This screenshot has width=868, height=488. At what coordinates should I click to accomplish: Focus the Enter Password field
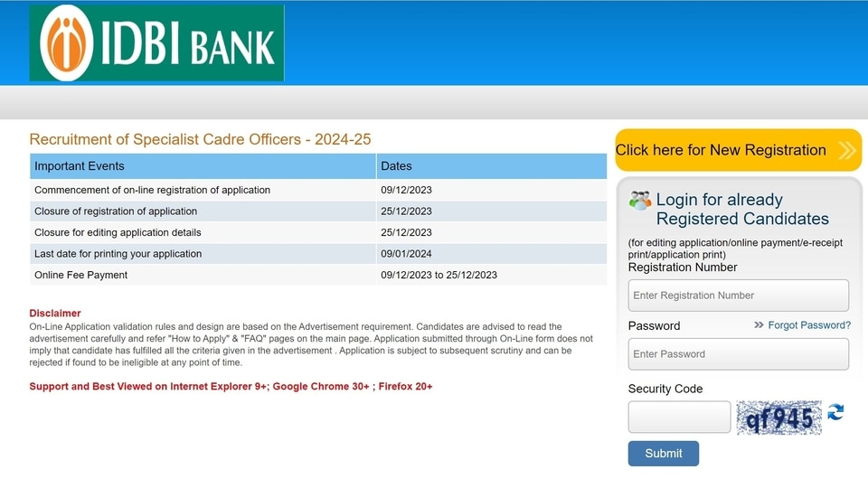click(x=739, y=354)
